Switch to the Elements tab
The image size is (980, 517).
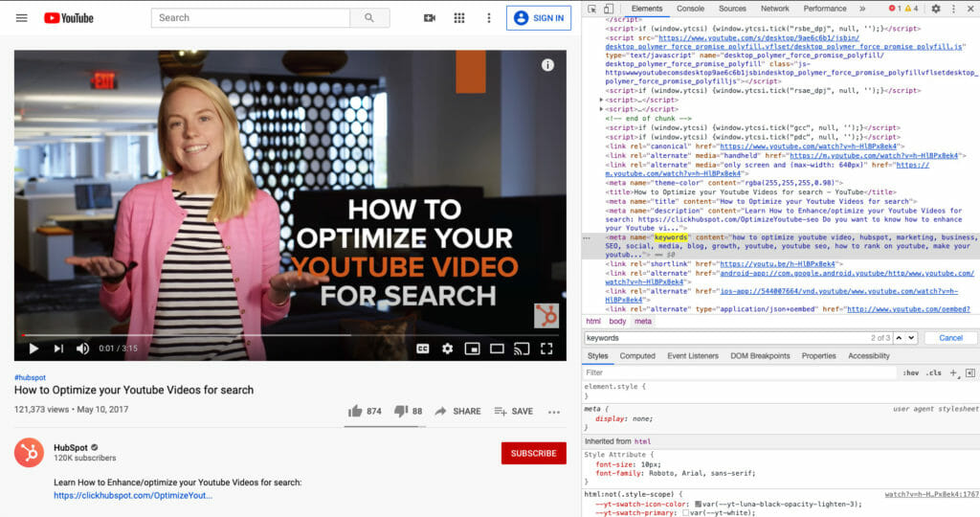pyautogui.click(x=646, y=9)
